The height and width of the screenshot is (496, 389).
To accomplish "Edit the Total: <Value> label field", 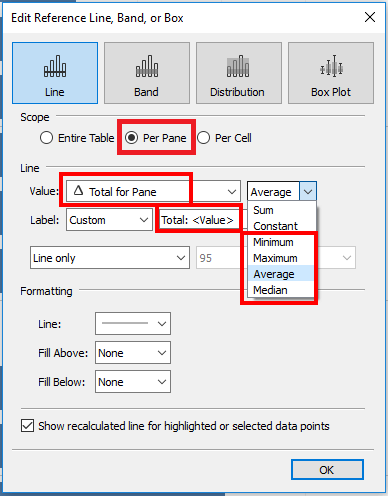I will 199,220.
